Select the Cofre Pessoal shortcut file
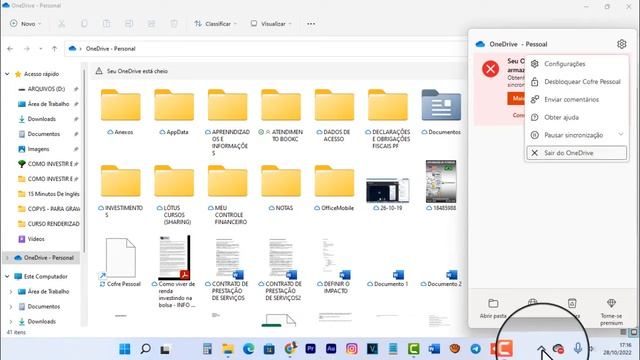Screen dimensions: 640x360 (120, 262)
